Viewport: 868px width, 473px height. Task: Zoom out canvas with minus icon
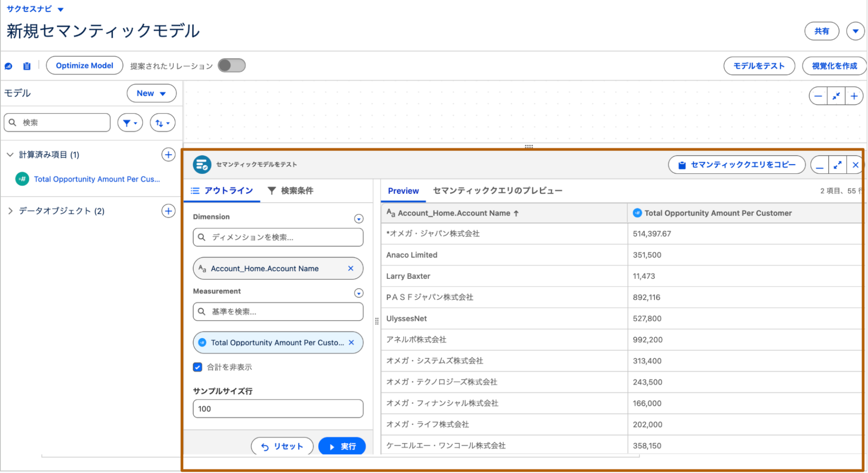click(x=818, y=96)
